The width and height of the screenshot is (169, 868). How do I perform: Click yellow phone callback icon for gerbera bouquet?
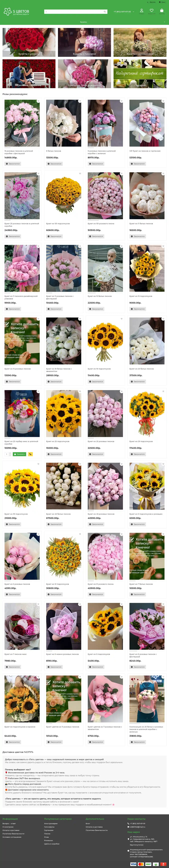[30, 454]
